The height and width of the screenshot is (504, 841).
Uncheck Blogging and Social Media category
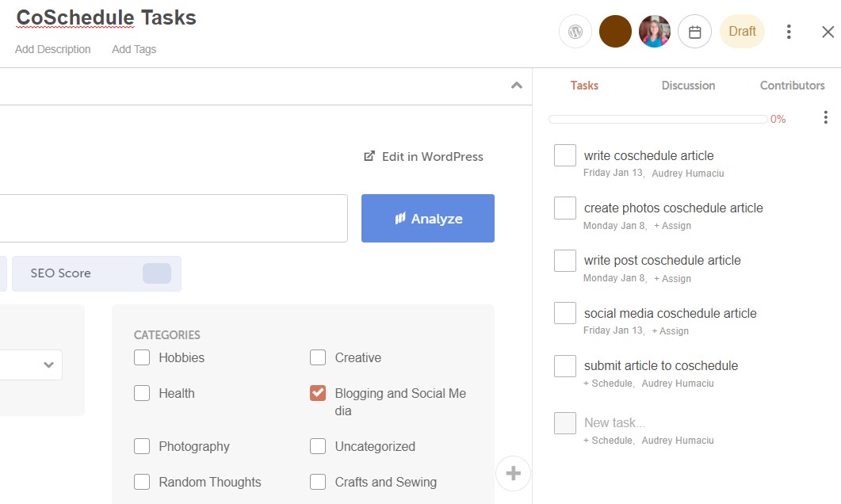point(318,394)
